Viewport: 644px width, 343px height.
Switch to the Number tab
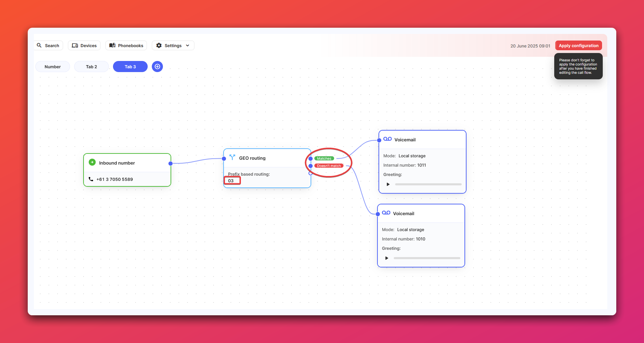coord(53,67)
